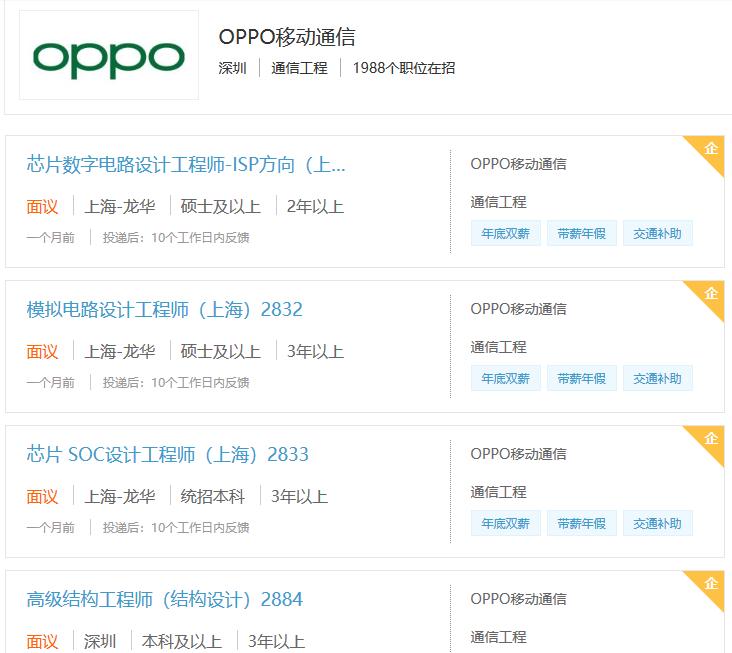Click 10个工作日内反馈 note in ISP方向 card

(x=200, y=238)
